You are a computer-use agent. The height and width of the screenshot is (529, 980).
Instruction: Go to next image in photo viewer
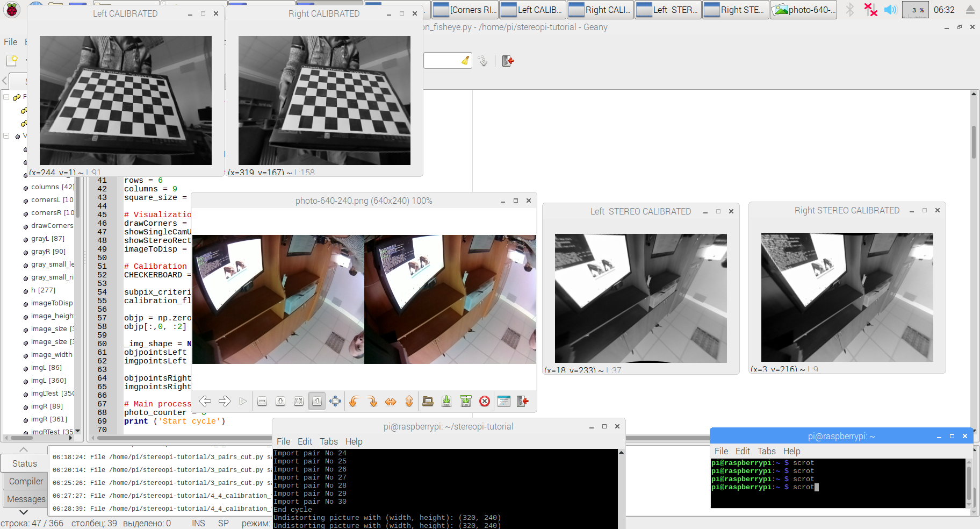[x=225, y=401]
